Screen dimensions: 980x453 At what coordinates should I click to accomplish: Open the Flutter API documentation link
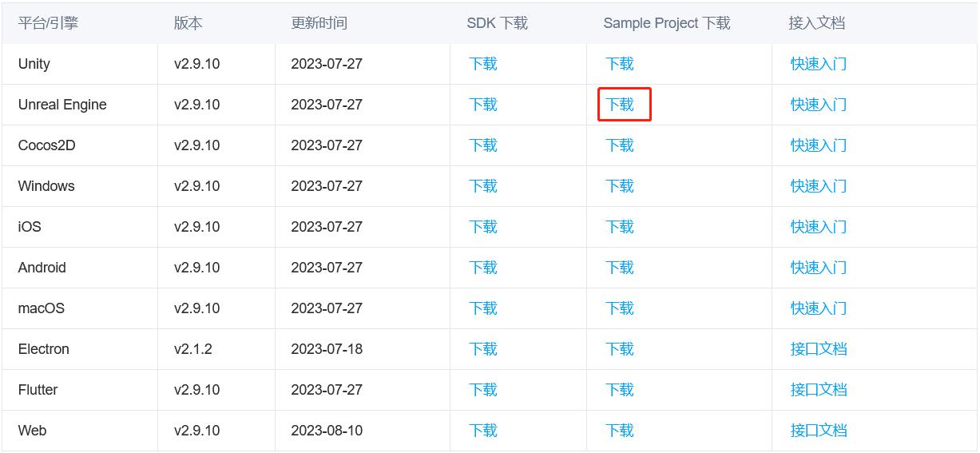(819, 390)
